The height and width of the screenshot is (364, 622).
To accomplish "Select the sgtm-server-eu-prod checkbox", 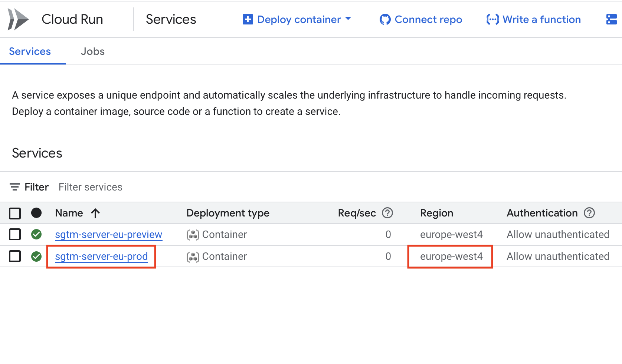I will (15, 256).
